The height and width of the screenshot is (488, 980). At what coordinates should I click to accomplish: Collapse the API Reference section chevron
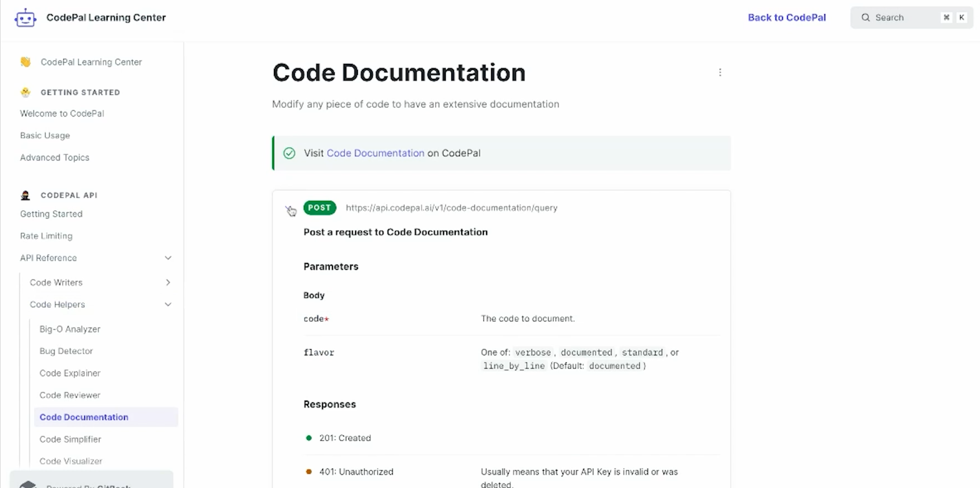pyautogui.click(x=168, y=258)
